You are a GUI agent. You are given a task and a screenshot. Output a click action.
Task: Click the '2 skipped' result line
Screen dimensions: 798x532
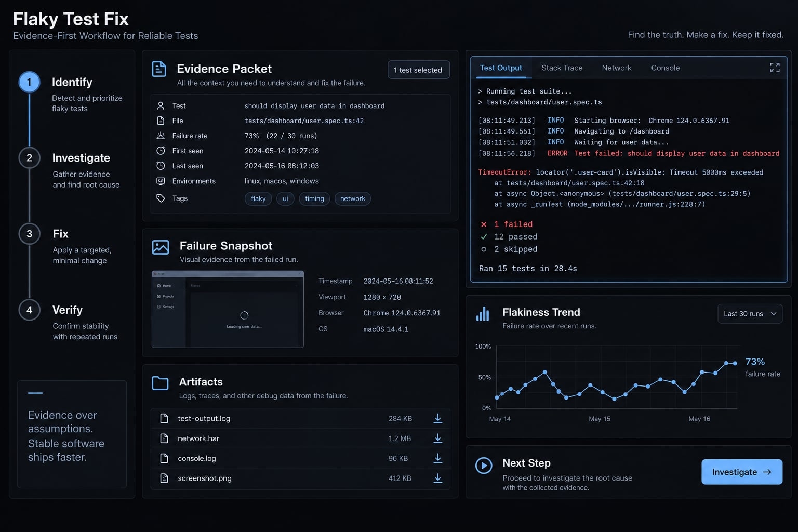coord(509,249)
